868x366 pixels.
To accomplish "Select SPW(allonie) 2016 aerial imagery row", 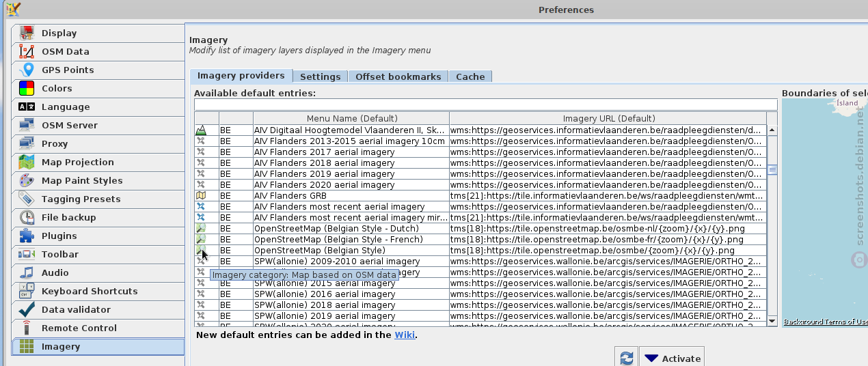I will coord(480,294).
